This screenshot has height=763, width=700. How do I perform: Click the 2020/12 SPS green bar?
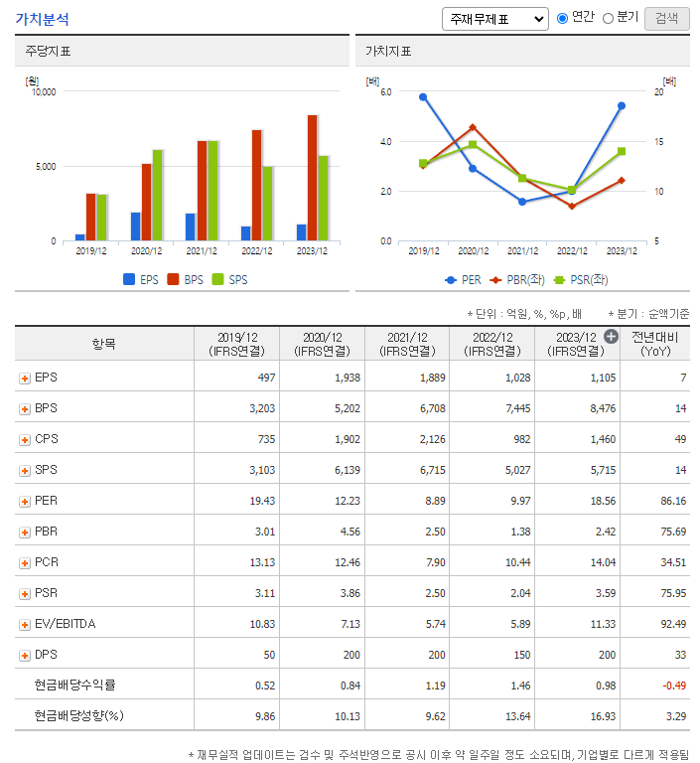(x=157, y=195)
